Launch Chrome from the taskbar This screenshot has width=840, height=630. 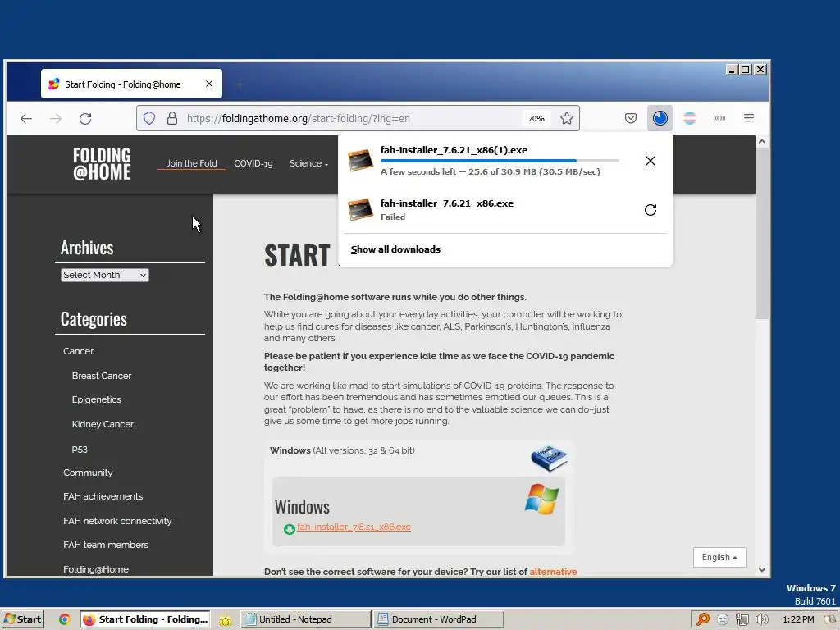pos(64,619)
